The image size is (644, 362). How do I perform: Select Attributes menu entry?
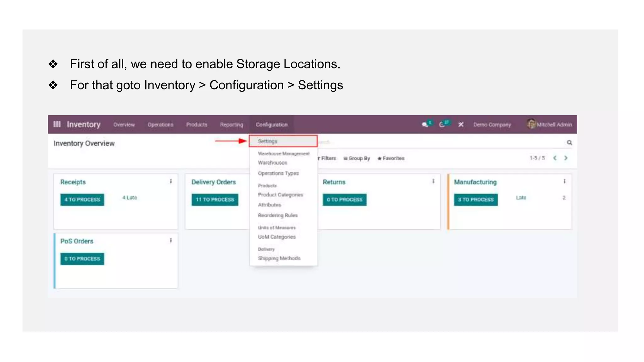[x=269, y=205]
